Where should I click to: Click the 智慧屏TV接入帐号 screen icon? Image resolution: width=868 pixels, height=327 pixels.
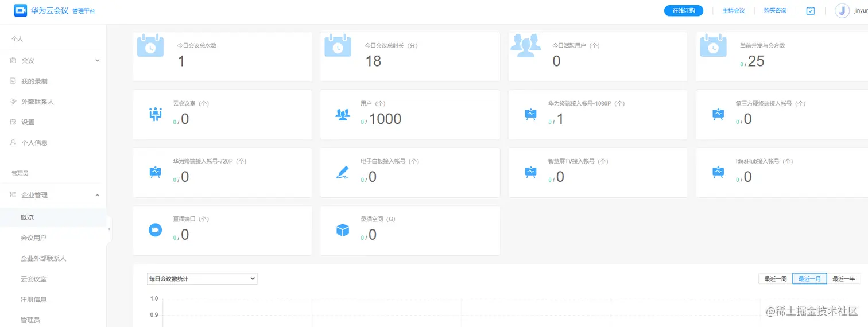click(x=530, y=172)
